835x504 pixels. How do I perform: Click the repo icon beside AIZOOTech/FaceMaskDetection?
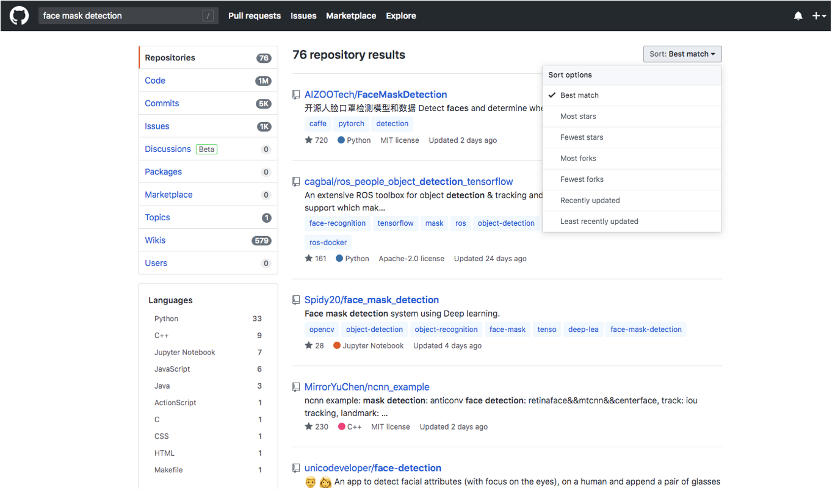click(x=296, y=95)
